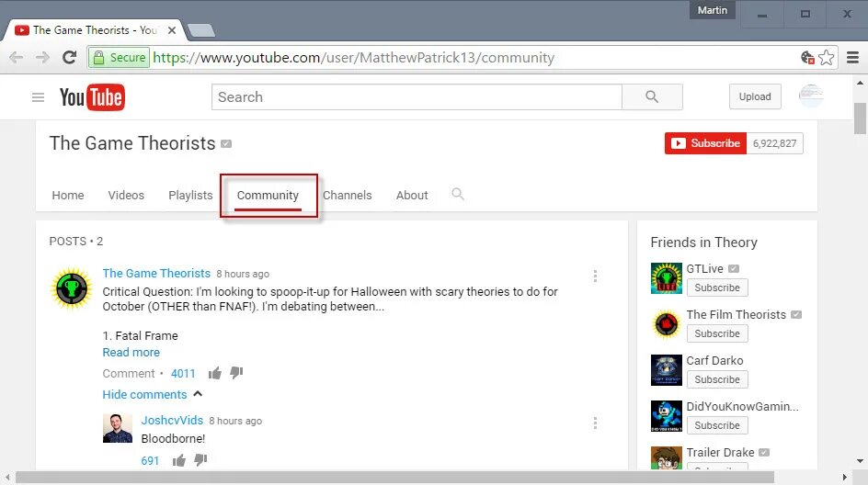The width and height of the screenshot is (868, 485).
Task: Dislike the JoshcvVids comment
Action: 200,461
